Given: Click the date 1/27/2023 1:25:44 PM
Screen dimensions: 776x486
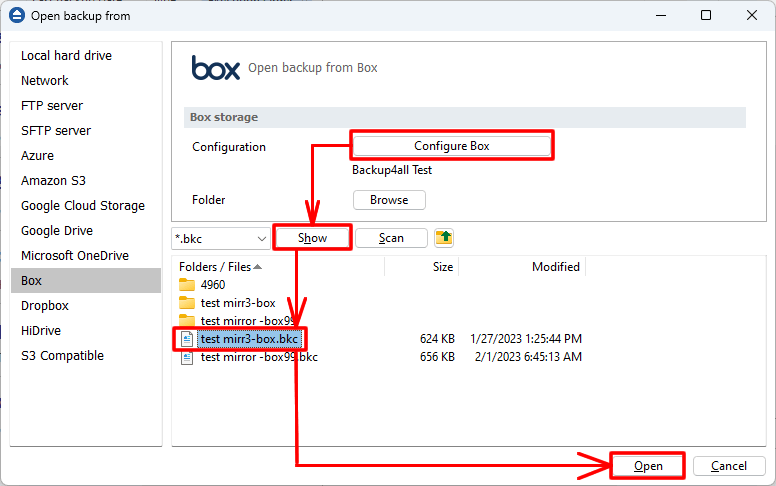Looking at the screenshot, I should click(526, 339).
